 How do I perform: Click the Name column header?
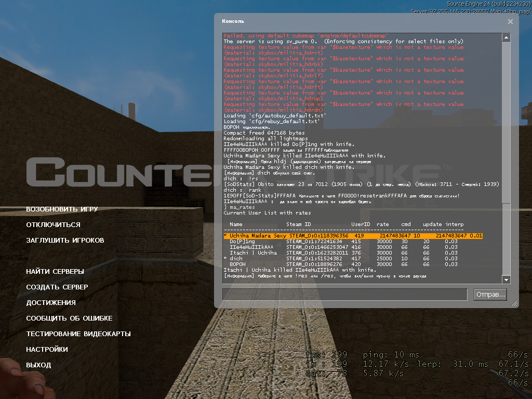point(236,224)
